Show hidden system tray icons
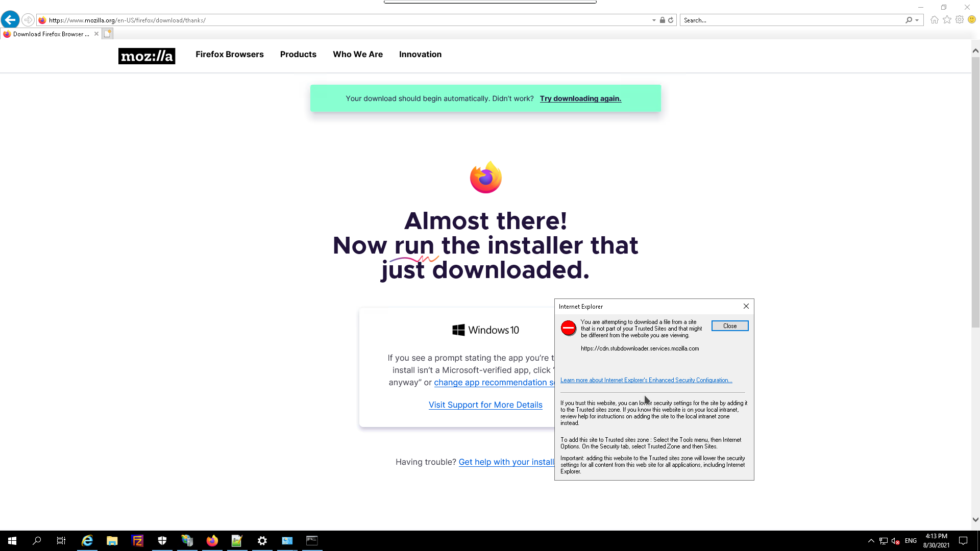This screenshot has width=980, height=551. 871,541
